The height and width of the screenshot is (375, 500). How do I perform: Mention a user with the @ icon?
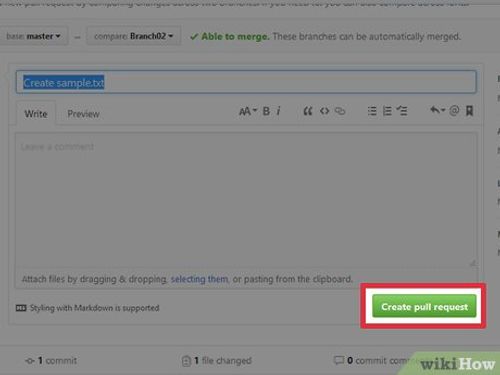coord(454,110)
